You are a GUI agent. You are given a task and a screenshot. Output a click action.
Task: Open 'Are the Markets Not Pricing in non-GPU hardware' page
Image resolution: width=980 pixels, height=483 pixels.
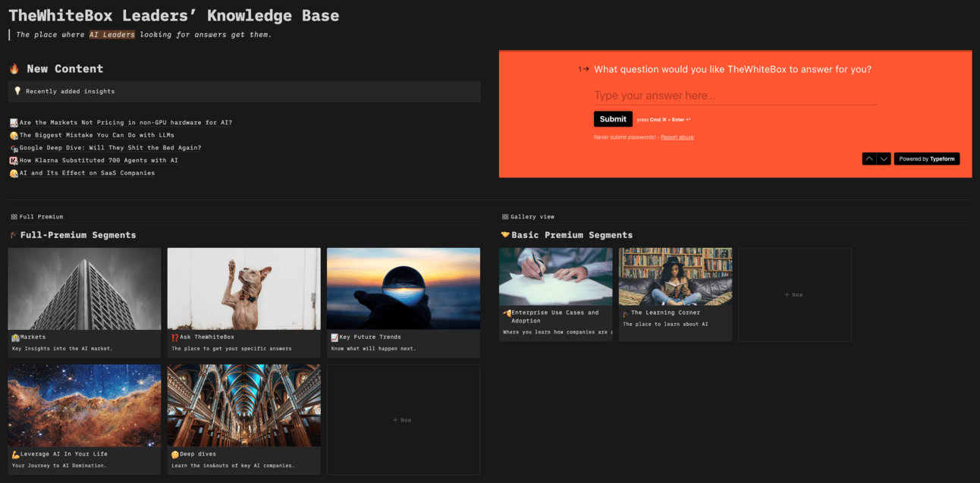(x=126, y=122)
